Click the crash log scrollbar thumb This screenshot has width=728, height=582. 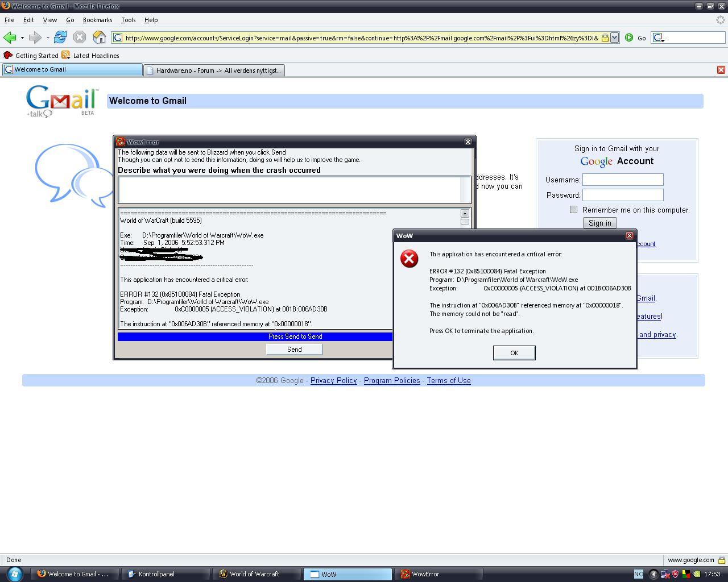click(465, 222)
